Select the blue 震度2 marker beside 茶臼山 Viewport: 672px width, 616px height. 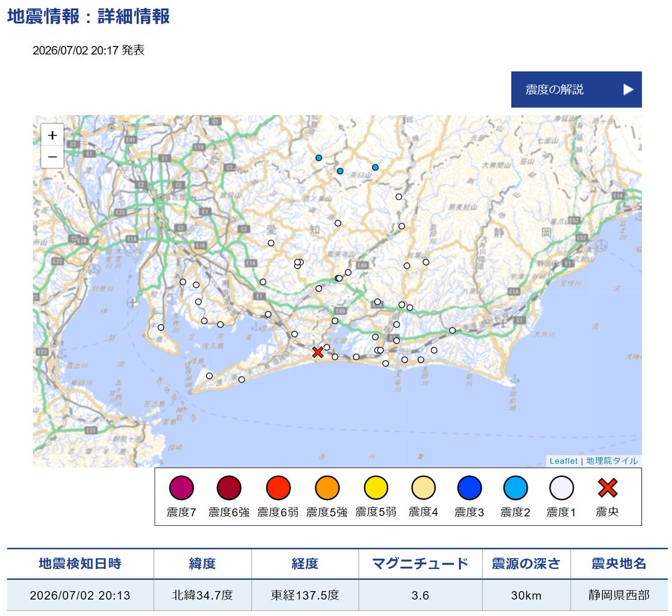[x=340, y=171]
